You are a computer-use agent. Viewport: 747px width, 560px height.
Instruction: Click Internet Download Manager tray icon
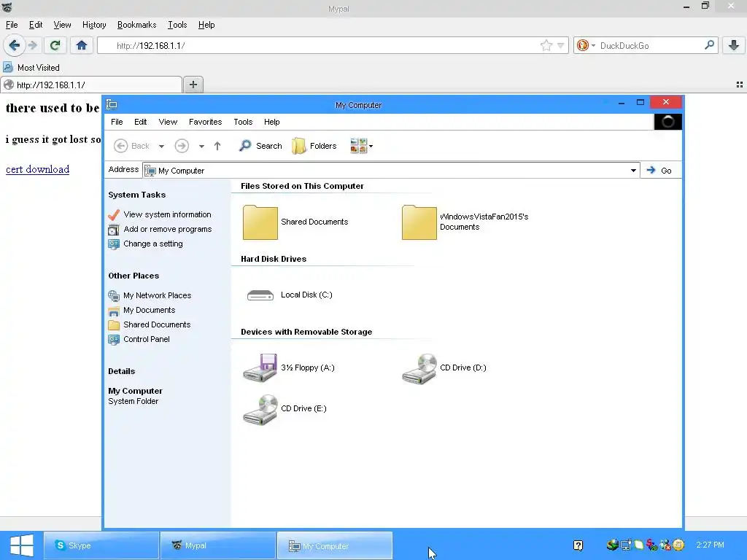click(613, 545)
